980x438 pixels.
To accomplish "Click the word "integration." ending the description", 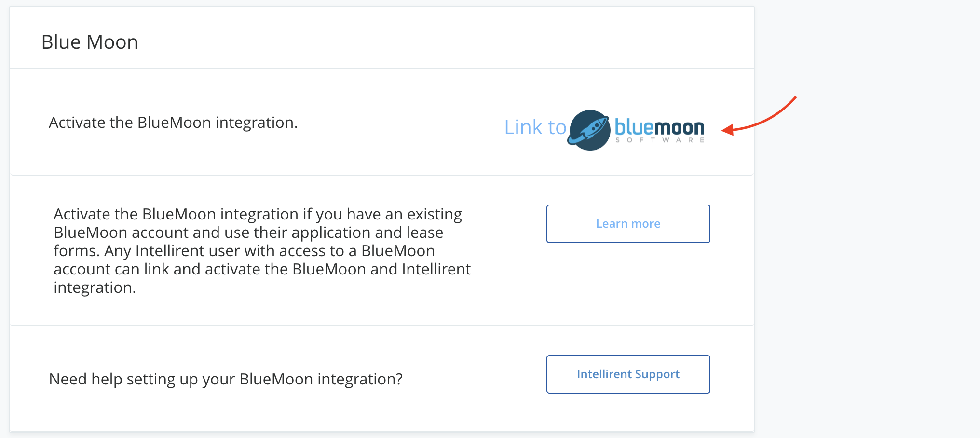I will click(95, 287).
